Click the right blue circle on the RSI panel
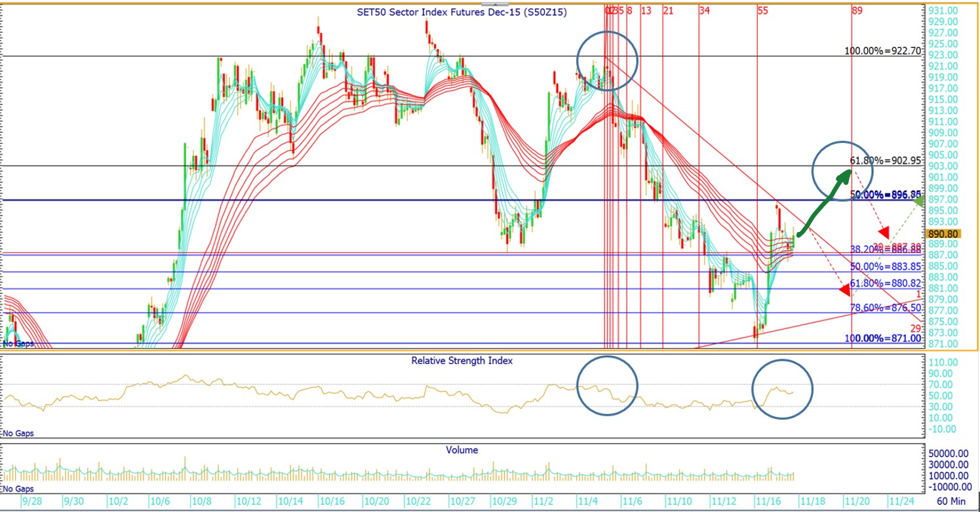The height and width of the screenshot is (512, 980). (782, 388)
